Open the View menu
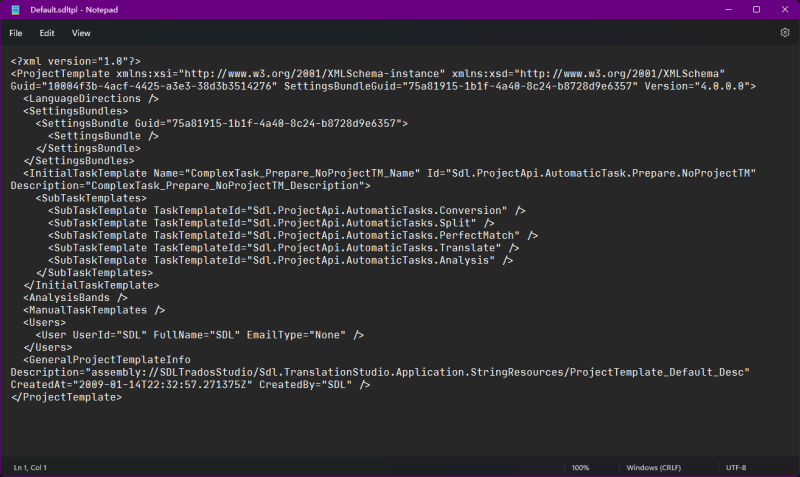Viewport: 800px width, 477px height. pyautogui.click(x=81, y=33)
